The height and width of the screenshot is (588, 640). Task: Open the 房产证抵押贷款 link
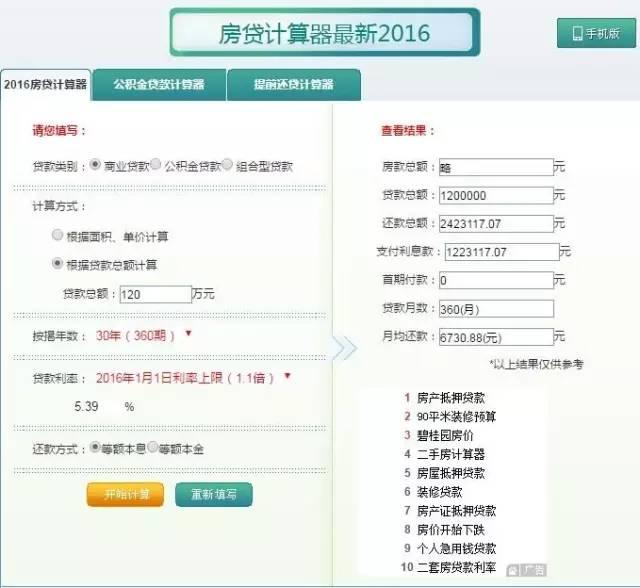tap(456, 510)
